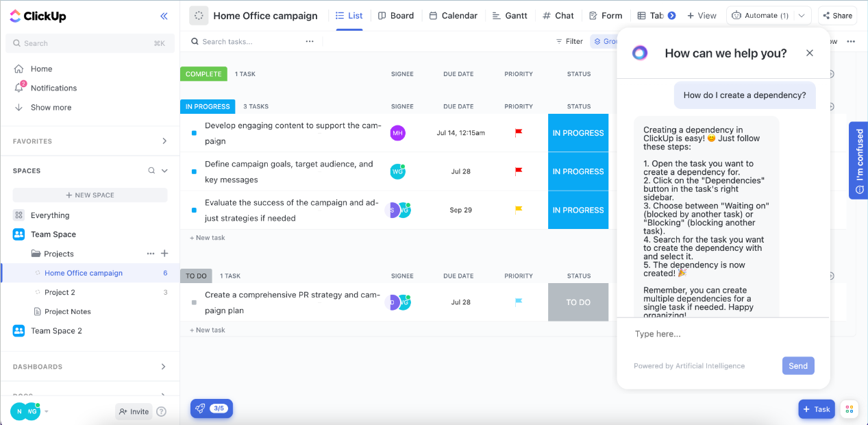Click plus icon next to Projects folder

[x=164, y=254]
